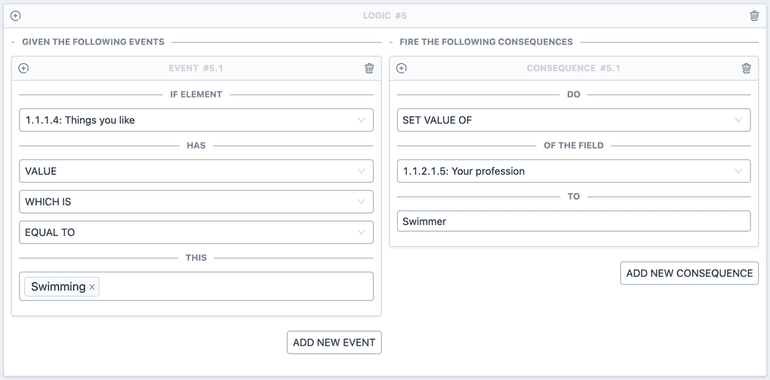Open the EQUAL TO comparison dropdown
Image resolution: width=770 pixels, height=380 pixels.
click(x=196, y=232)
